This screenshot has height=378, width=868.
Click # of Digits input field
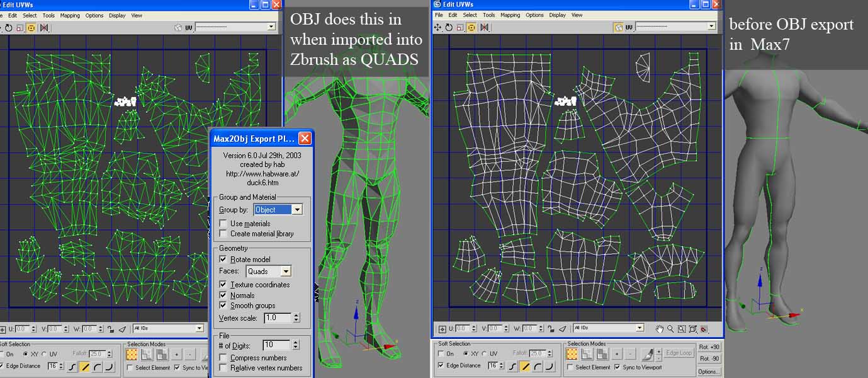[x=277, y=345]
